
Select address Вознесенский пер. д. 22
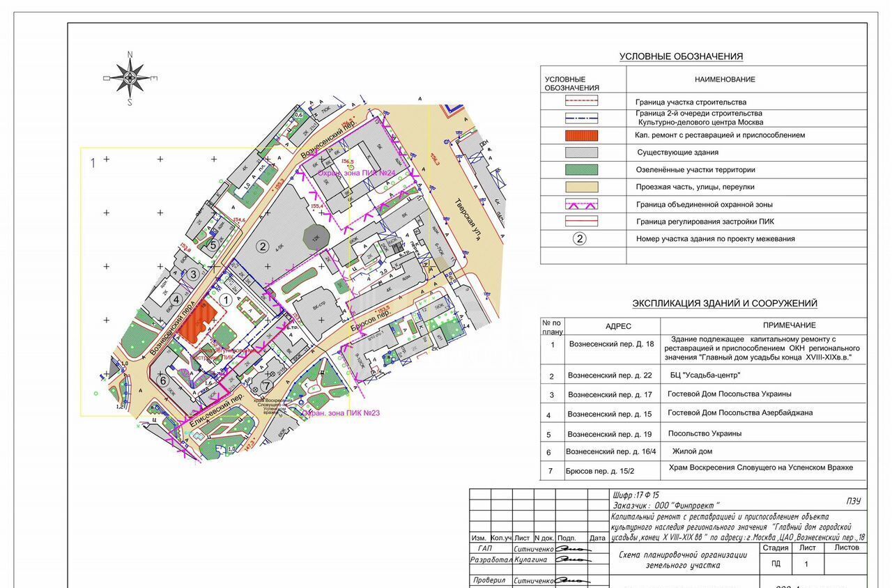click(610, 376)
